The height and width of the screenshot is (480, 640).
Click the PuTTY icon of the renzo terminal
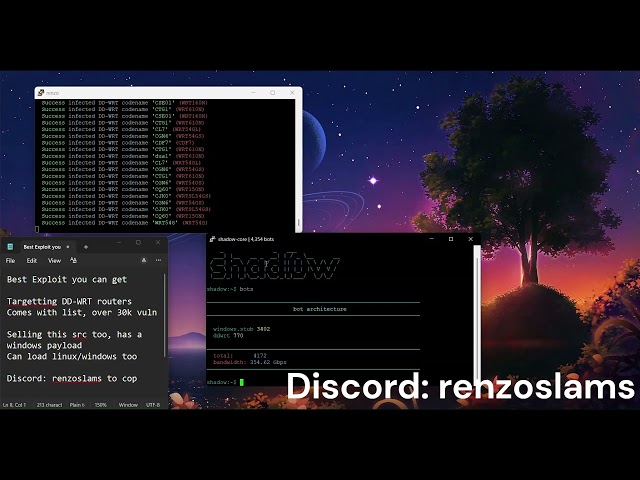click(x=41, y=93)
